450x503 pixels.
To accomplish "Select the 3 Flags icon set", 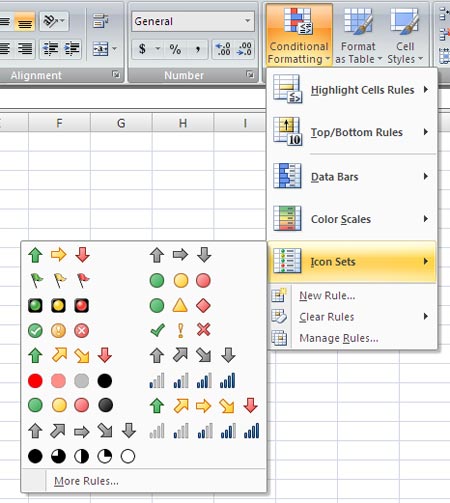I will click(59, 280).
